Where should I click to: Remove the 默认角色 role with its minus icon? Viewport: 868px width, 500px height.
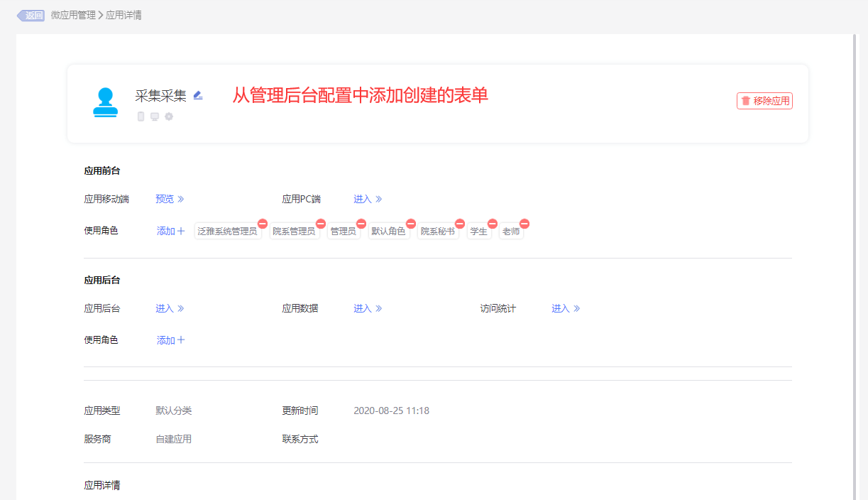pyautogui.click(x=410, y=224)
